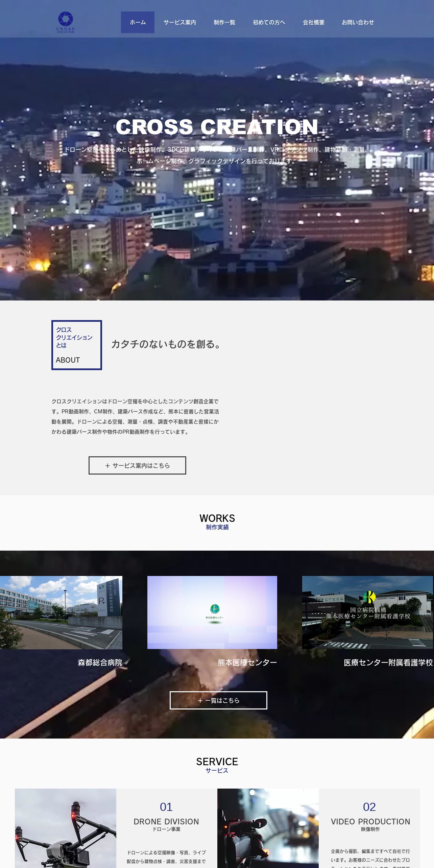Open the 森都総合病院 video thumbnail

[61, 612]
